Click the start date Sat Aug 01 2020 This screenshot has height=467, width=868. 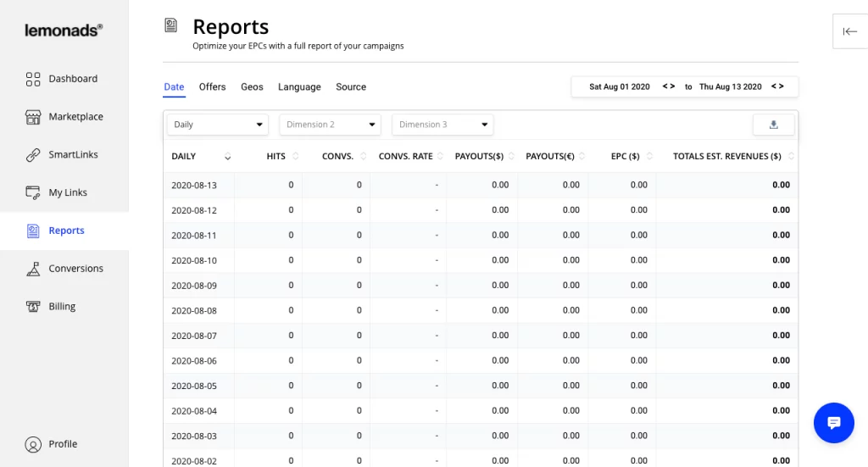point(619,87)
